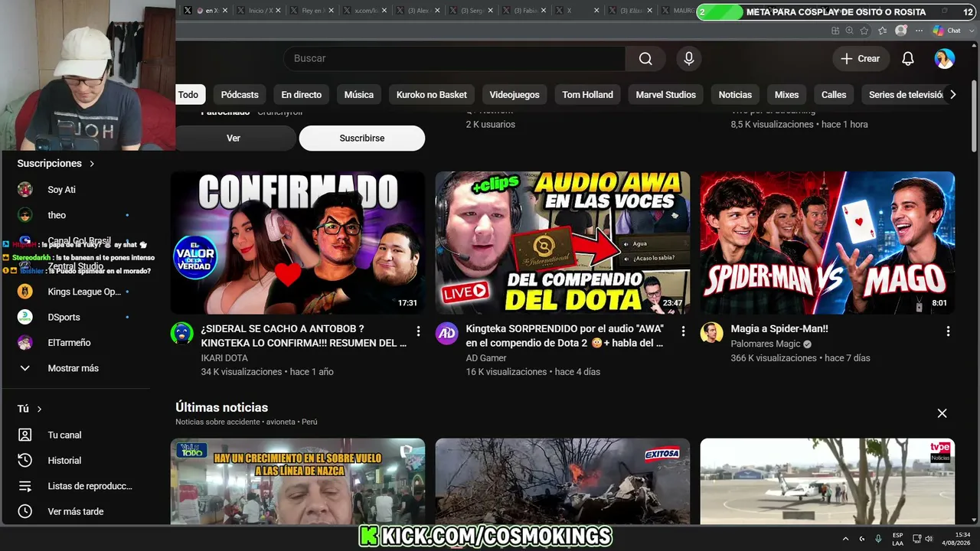Open the Palomares Magic channel avatar
This screenshot has height=551, width=980.
pyautogui.click(x=712, y=333)
